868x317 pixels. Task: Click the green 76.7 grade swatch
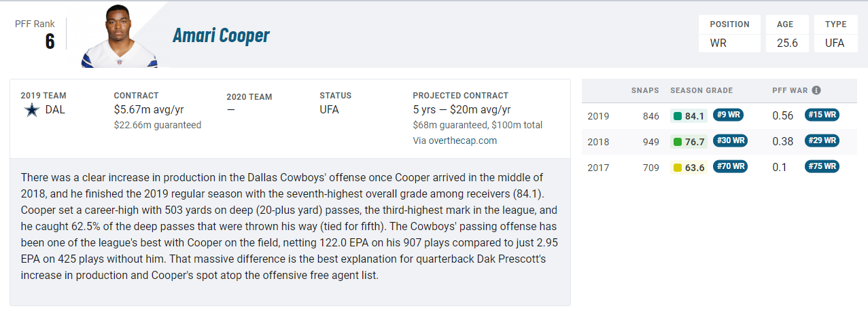[677, 142]
